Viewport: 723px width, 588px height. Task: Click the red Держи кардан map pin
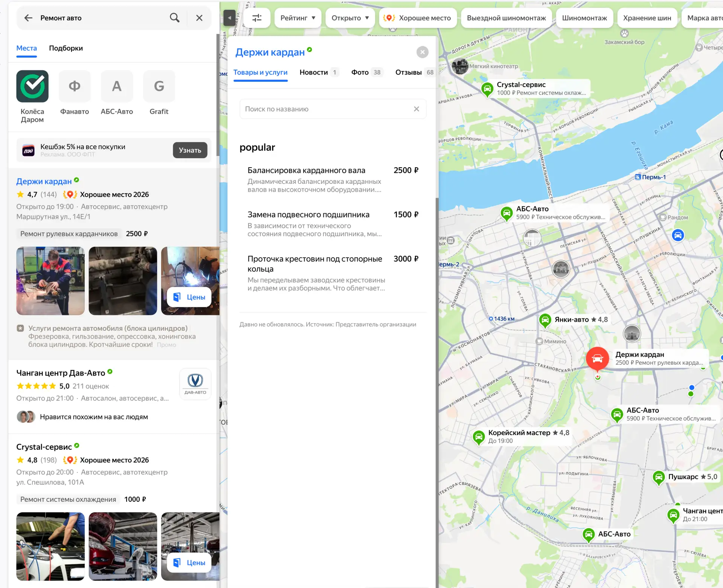click(597, 359)
